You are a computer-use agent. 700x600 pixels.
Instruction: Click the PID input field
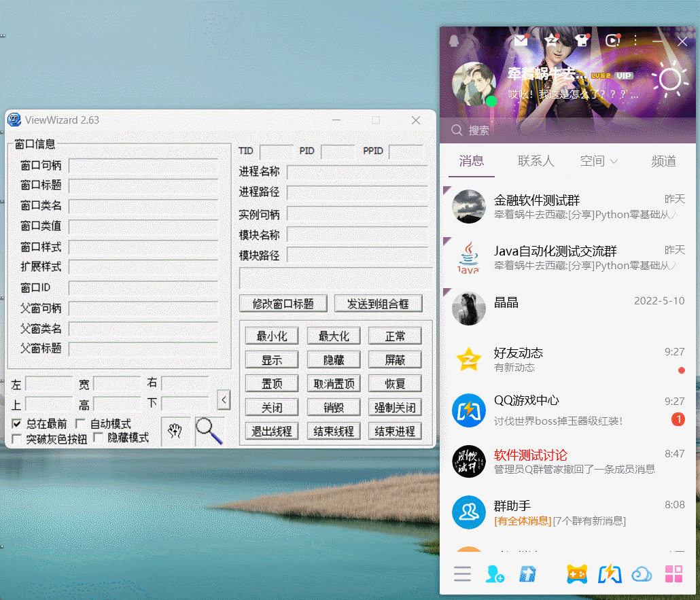338,152
